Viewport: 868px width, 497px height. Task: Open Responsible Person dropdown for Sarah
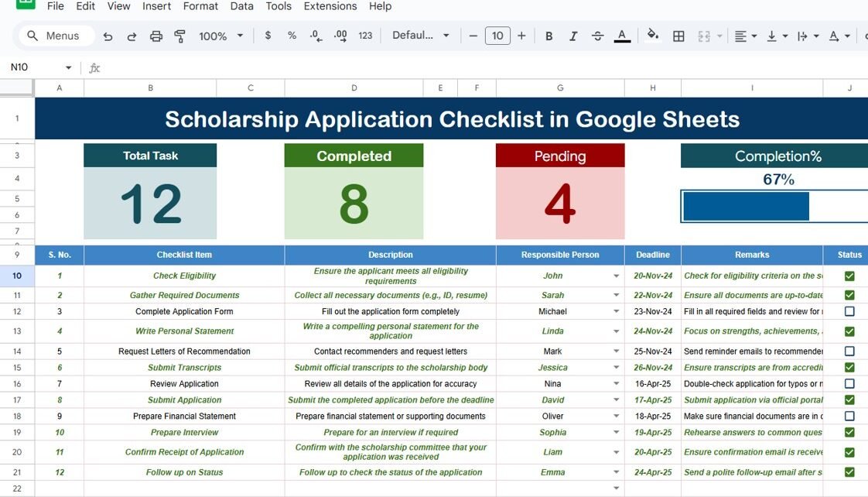click(x=616, y=295)
